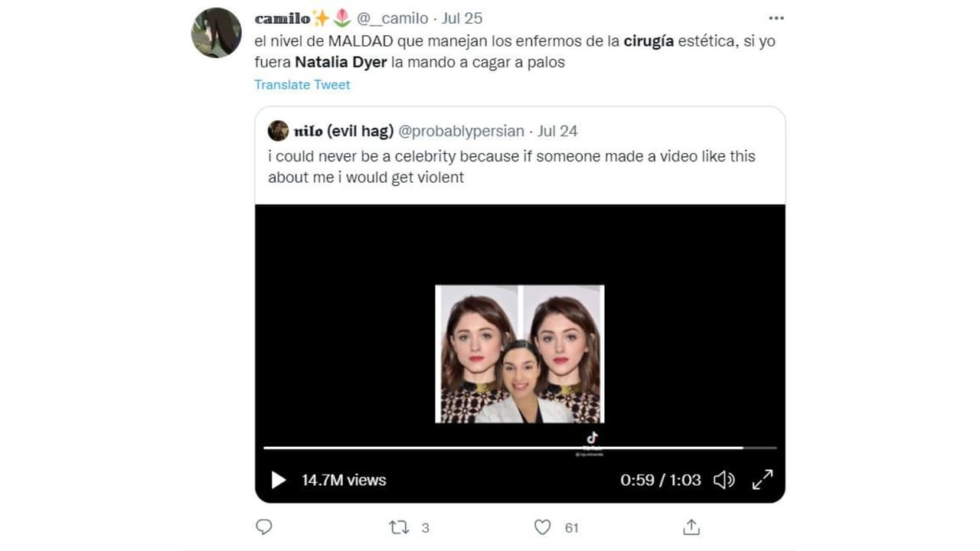980x551 pixels.
Task: Click the reply bubble icon
Action: tap(264, 527)
